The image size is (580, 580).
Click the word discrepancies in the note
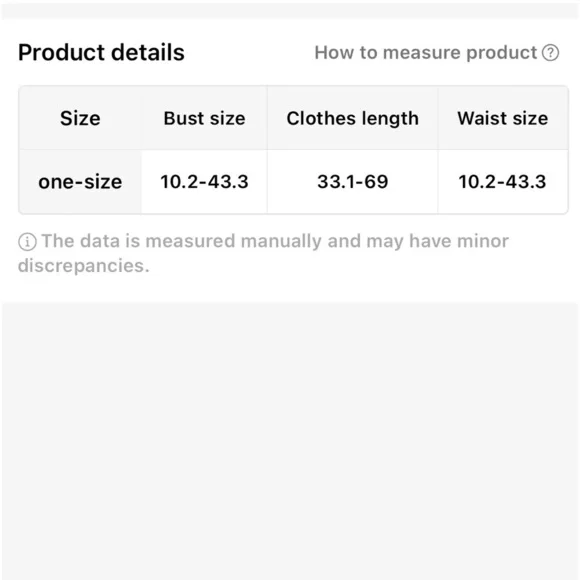coord(84,266)
